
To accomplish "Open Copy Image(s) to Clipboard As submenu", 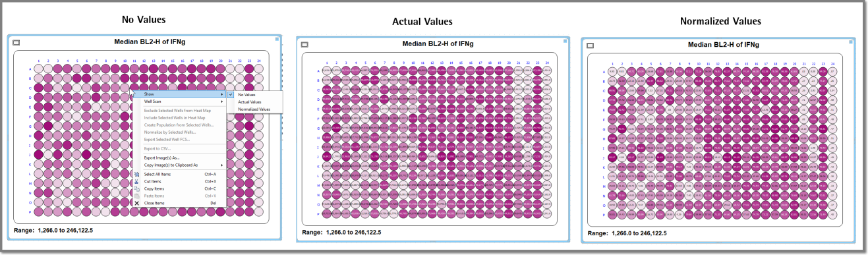I will pos(179,165).
